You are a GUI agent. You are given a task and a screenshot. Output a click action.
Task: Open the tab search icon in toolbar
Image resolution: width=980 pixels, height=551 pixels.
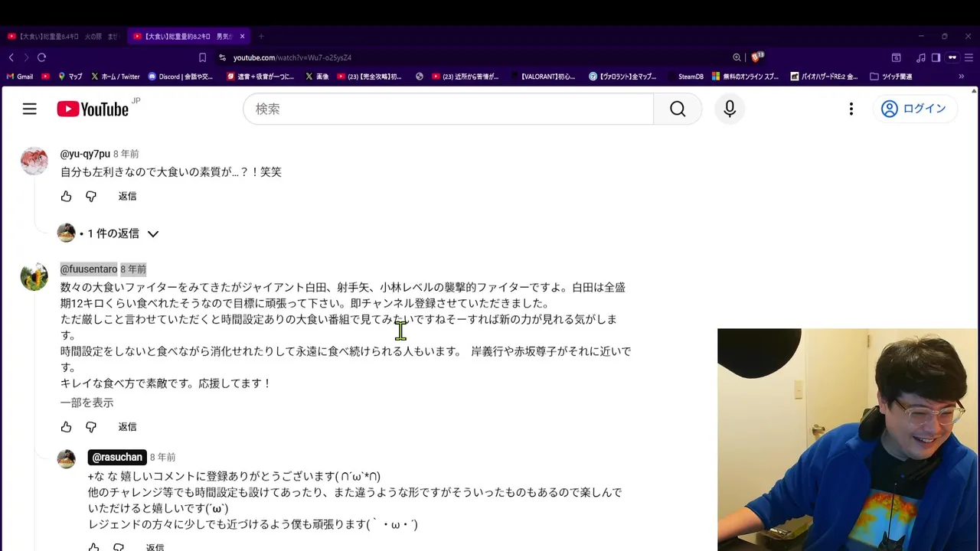pyautogui.click(x=897, y=57)
